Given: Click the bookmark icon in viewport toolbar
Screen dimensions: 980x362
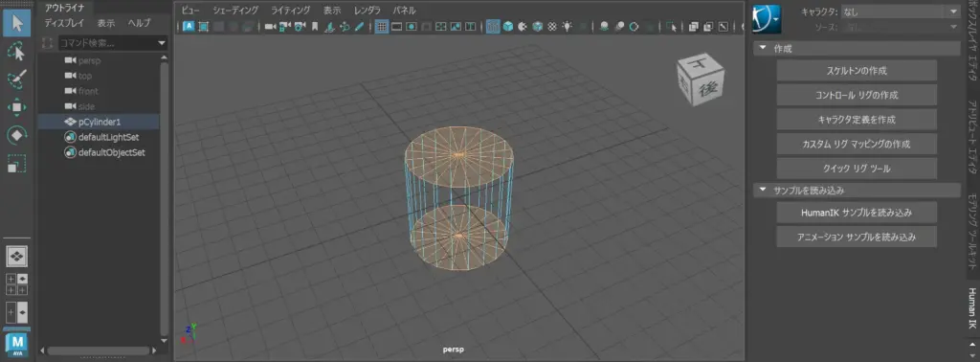Looking at the screenshot, I should click(x=315, y=27).
